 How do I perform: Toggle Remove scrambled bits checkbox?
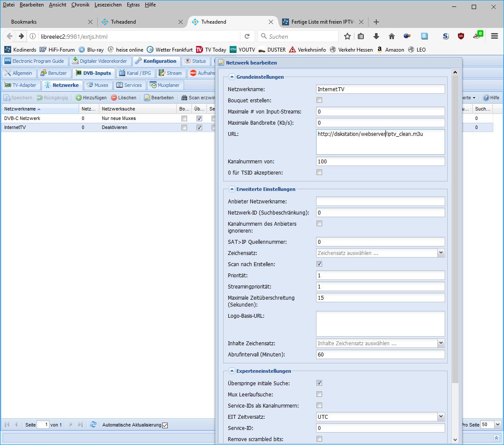pyautogui.click(x=319, y=439)
